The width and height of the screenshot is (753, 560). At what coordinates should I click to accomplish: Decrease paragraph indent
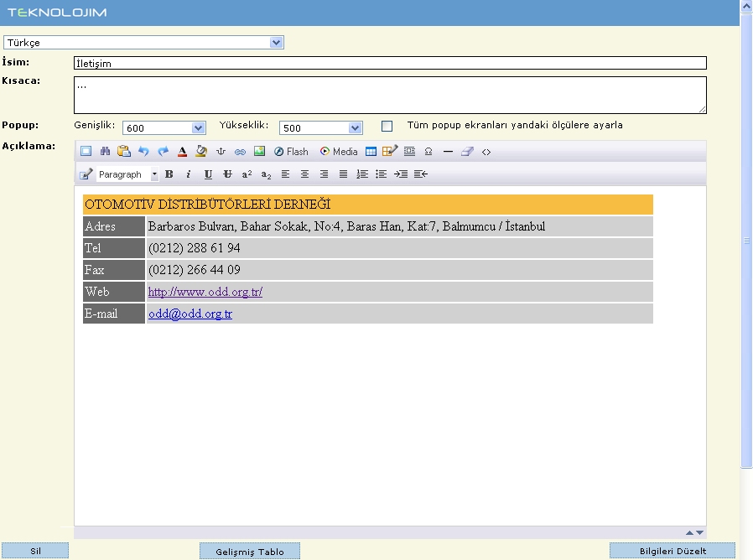[421, 174]
